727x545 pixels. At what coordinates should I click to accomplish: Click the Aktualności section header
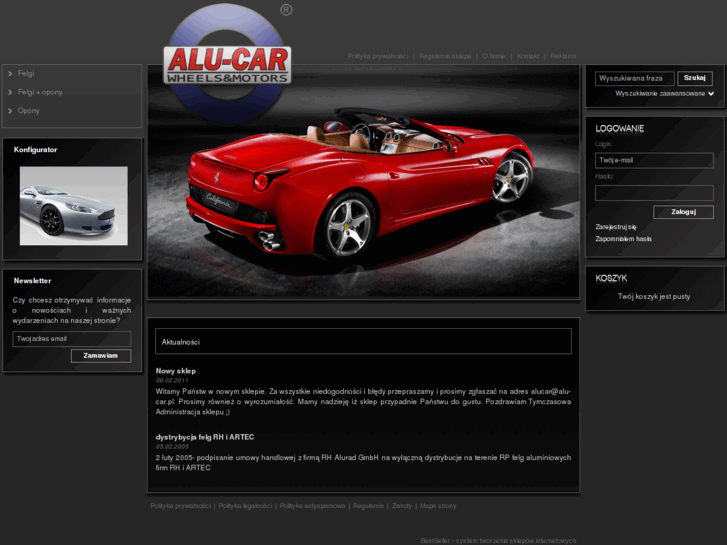click(x=364, y=341)
